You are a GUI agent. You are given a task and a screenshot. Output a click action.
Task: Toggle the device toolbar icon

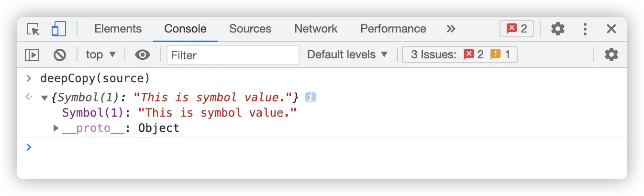click(58, 29)
